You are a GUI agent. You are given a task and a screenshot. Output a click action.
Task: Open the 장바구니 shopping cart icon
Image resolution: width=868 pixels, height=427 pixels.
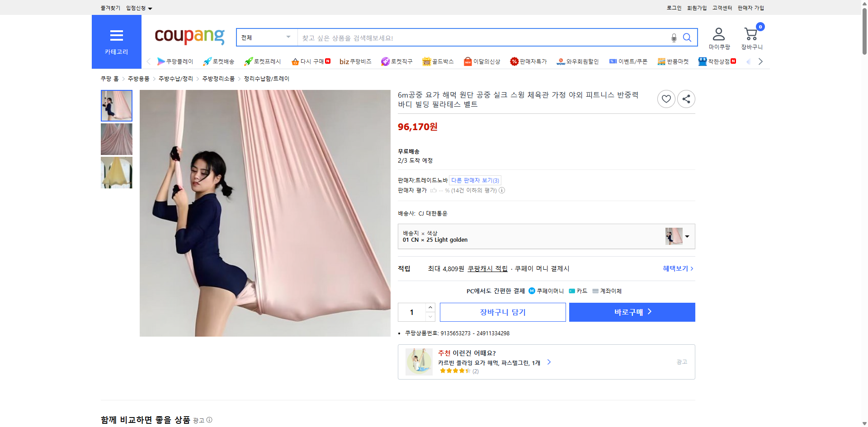(x=750, y=33)
